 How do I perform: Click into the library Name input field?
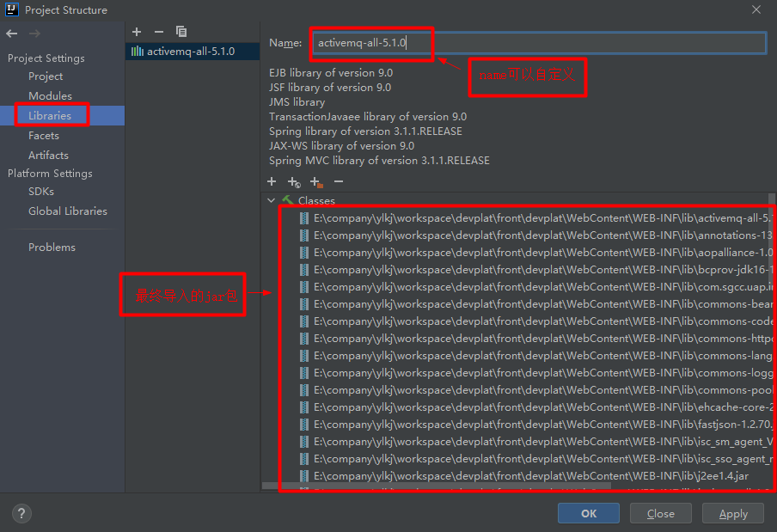pyautogui.click(x=539, y=43)
